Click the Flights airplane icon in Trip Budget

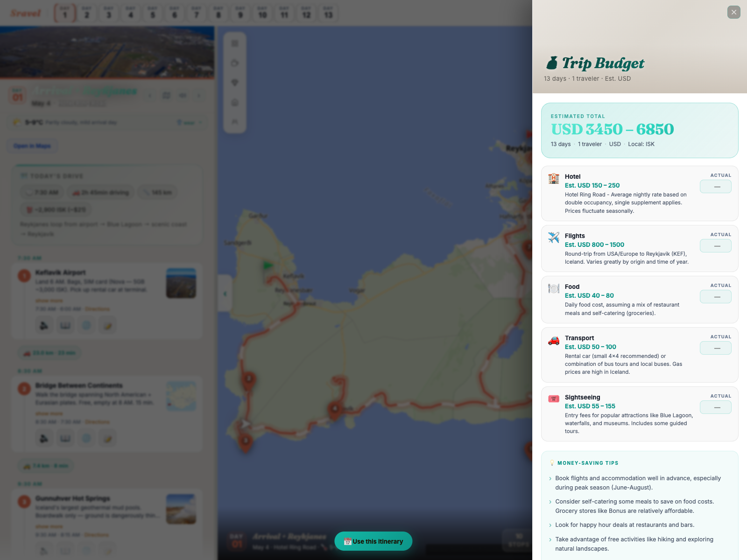(x=554, y=238)
